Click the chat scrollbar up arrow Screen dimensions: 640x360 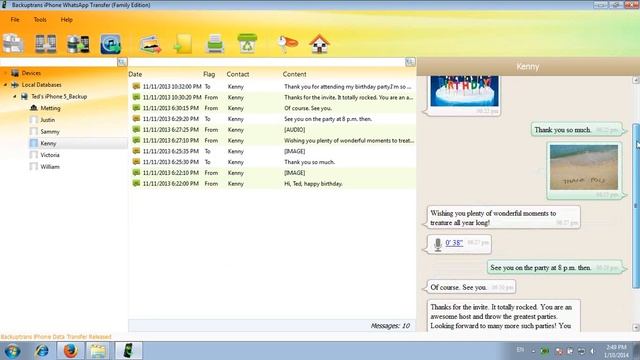636,80
